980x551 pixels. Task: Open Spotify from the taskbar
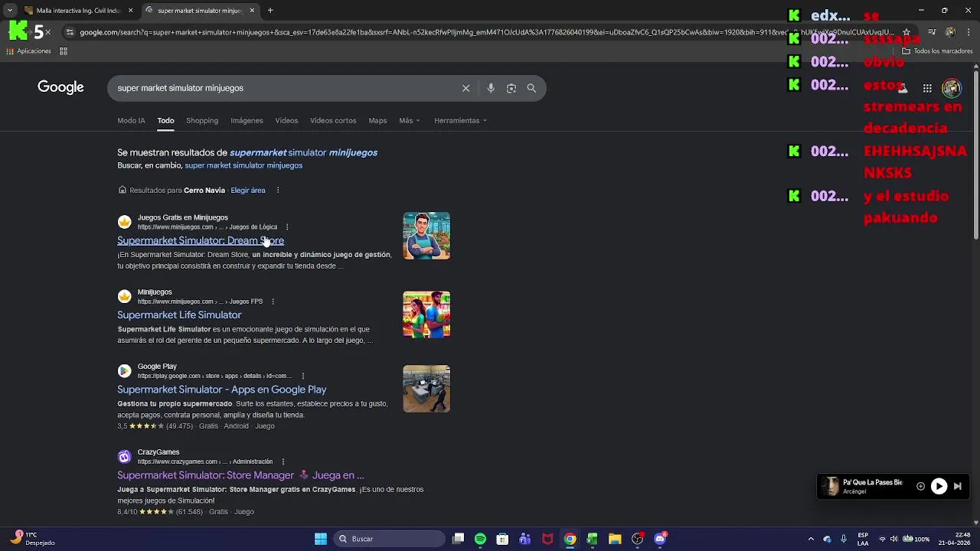click(x=480, y=539)
